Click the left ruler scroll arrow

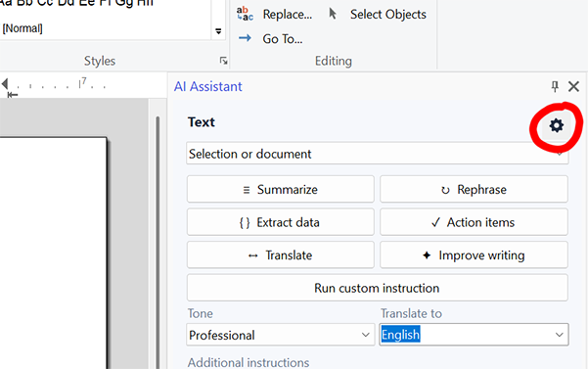coord(5,83)
